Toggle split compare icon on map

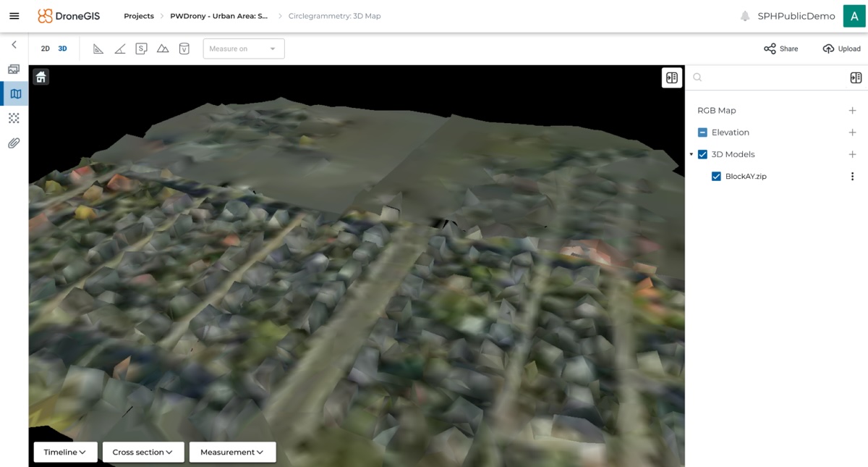point(672,78)
